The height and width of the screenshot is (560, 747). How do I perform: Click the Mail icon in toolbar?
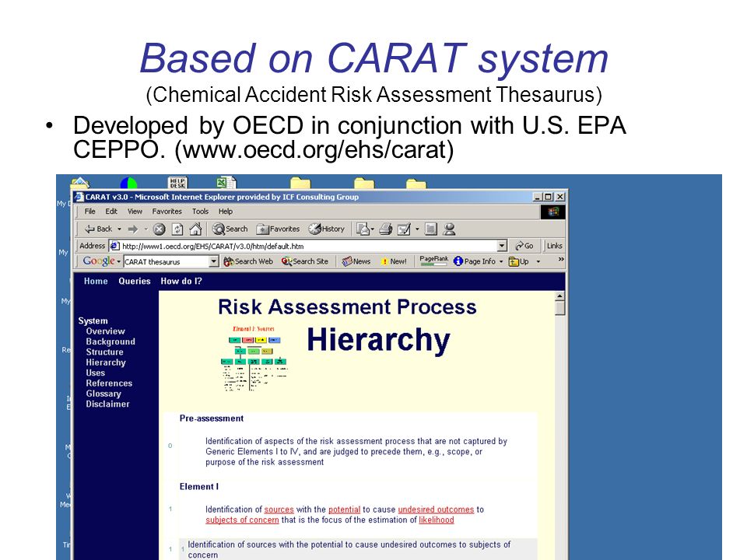[363, 229]
